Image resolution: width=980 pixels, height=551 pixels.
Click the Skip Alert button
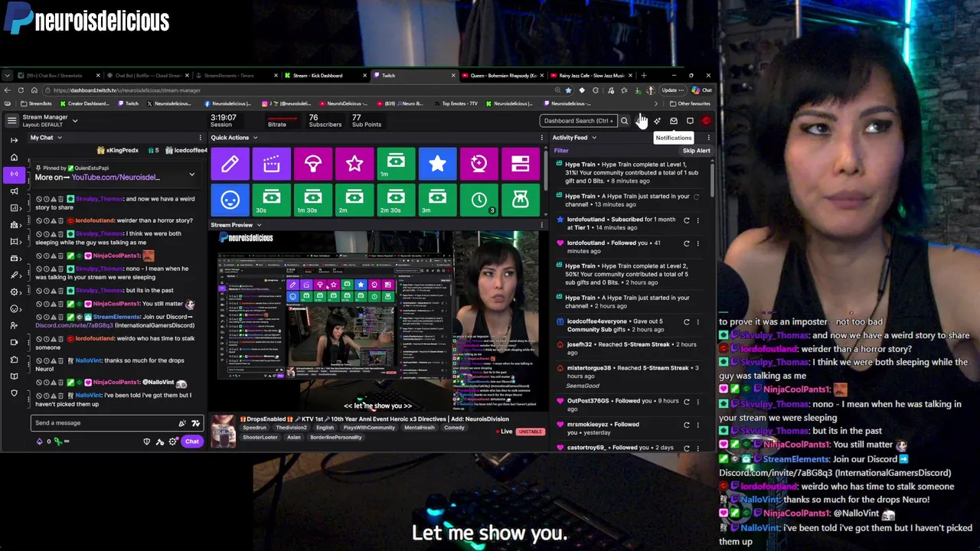coord(696,151)
